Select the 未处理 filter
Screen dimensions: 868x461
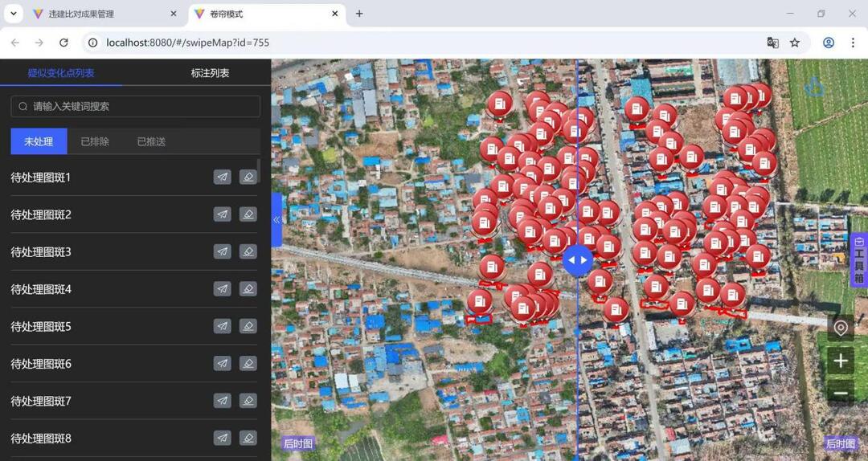39,141
